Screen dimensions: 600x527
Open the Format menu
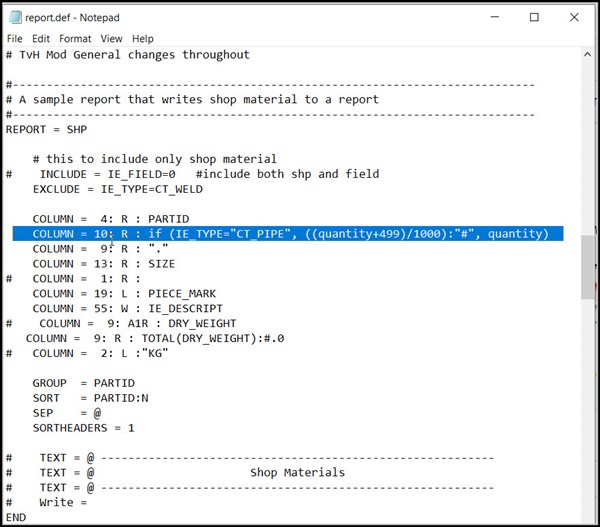[x=75, y=38]
